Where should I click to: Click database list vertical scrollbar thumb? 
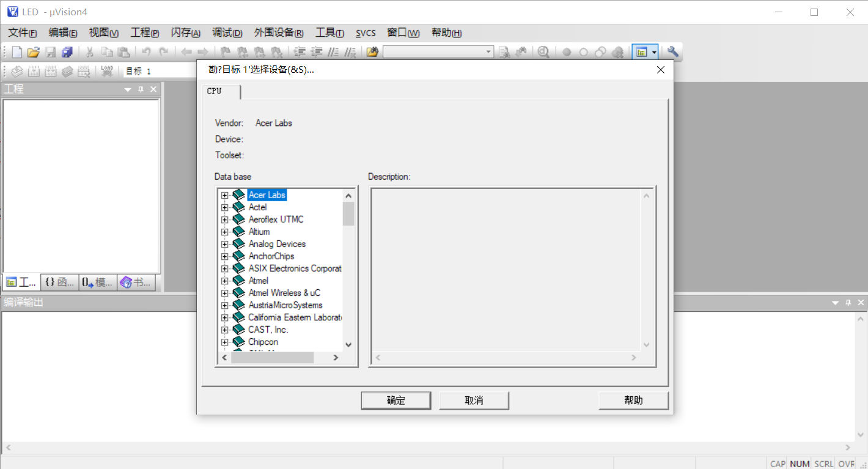348,213
